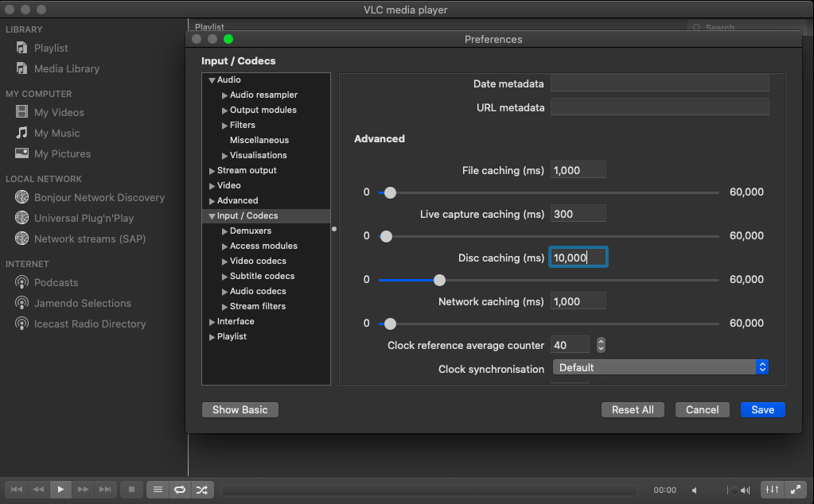Click the File caching slider
This screenshot has width=814, height=504.
click(549, 193)
